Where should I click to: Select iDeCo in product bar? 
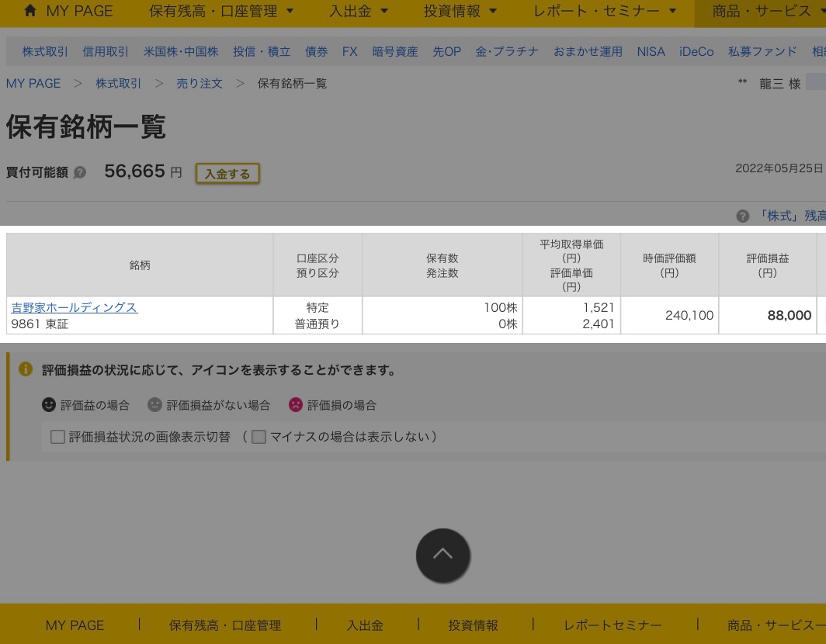pyautogui.click(x=696, y=52)
